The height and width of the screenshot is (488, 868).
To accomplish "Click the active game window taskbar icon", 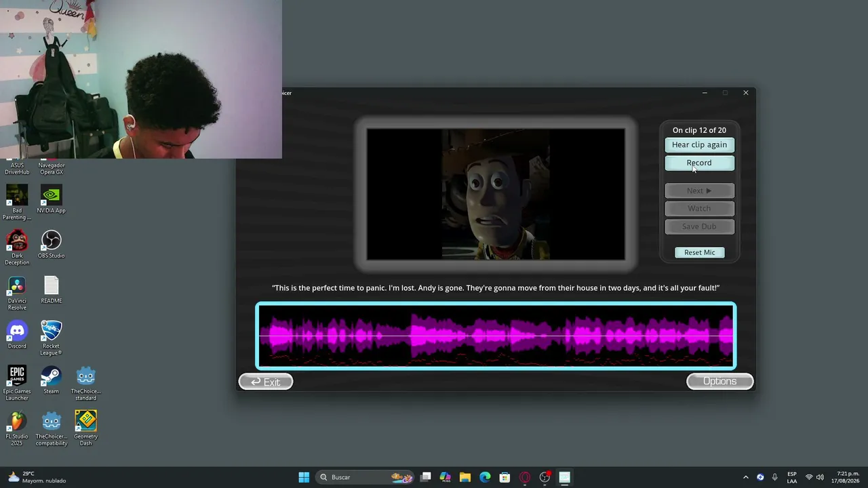I will [564, 477].
